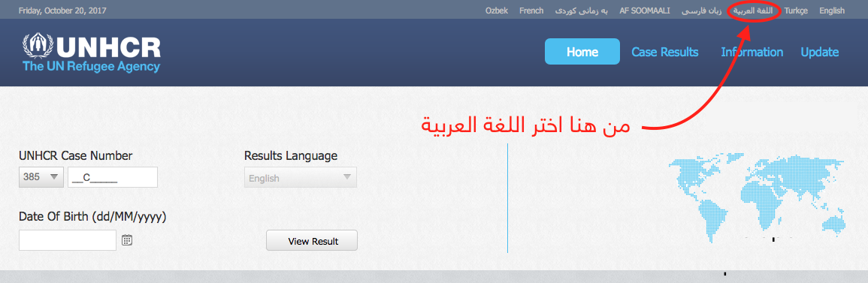Open the Case Results tab
The height and width of the screenshot is (283, 868).
pyautogui.click(x=665, y=52)
